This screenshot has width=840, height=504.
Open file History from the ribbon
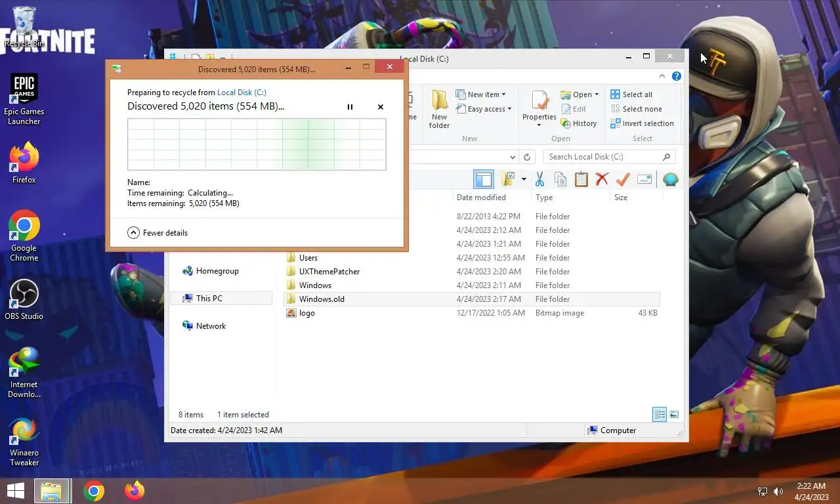tap(579, 123)
